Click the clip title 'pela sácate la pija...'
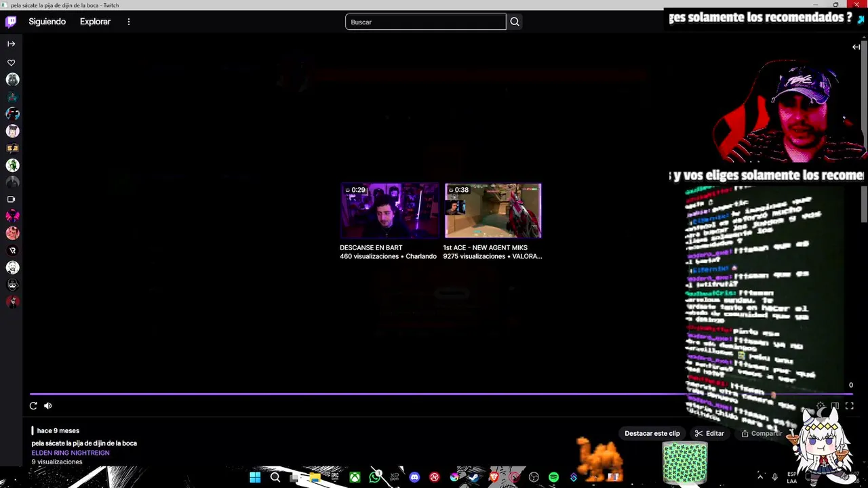 click(84, 443)
